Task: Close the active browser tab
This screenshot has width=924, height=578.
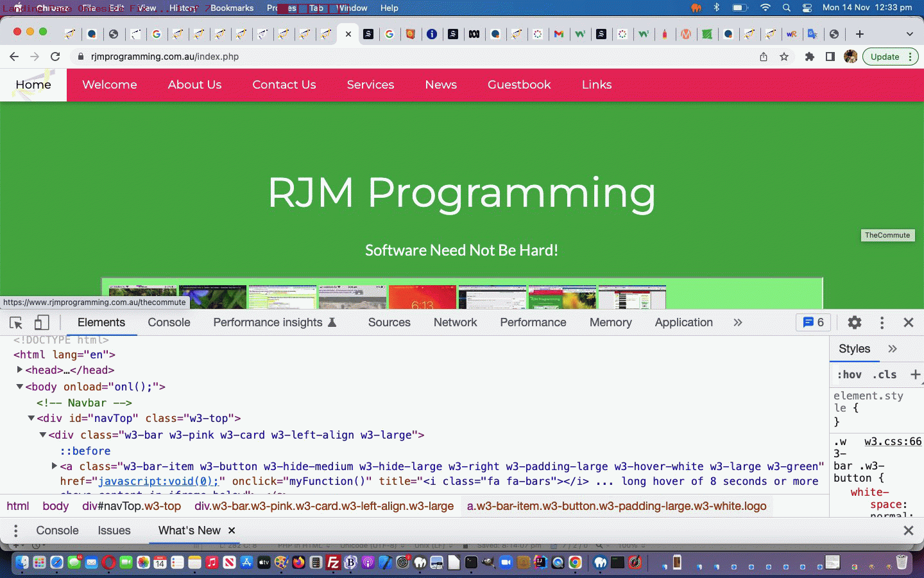Action: tap(348, 34)
